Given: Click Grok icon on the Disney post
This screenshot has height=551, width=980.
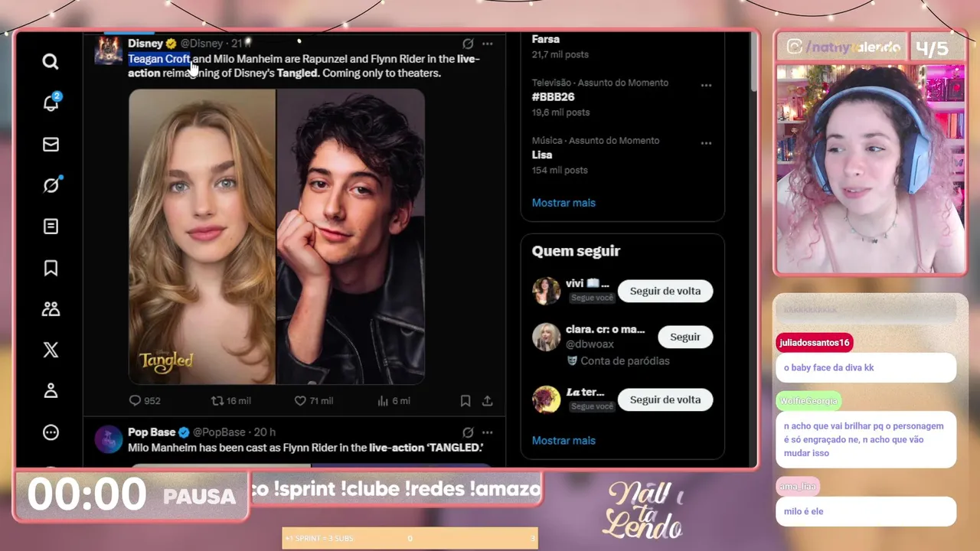Looking at the screenshot, I should point(468,44).
